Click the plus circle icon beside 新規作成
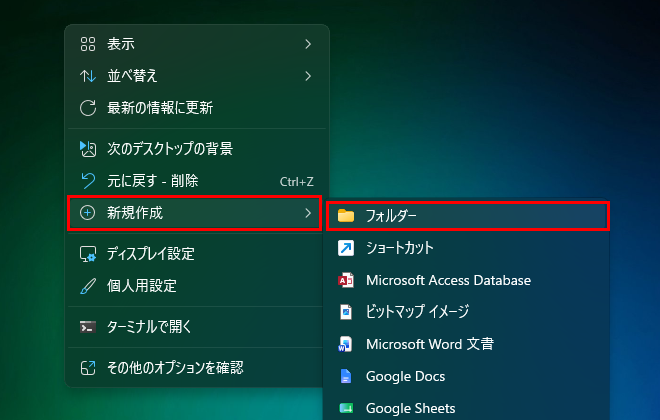The height and width of the screenshot is (420, 660). 88,213
